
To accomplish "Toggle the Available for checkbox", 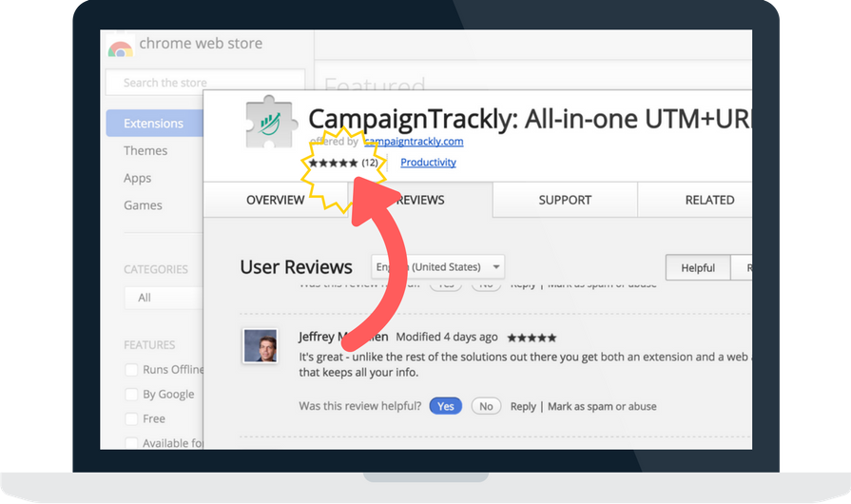I will click(x=131, y=443).
